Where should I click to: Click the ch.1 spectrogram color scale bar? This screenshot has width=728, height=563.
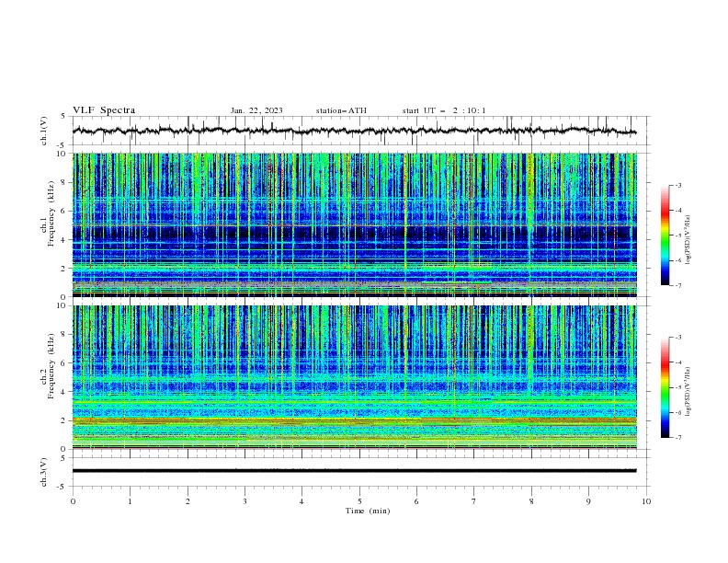coord(665,236)
